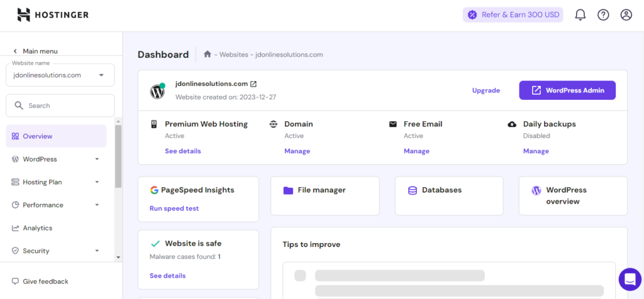Open the Hosting Plan sidebar item
Image resolution: width=644 pixels, height=299 pixels.
click(x=56, y=182)
